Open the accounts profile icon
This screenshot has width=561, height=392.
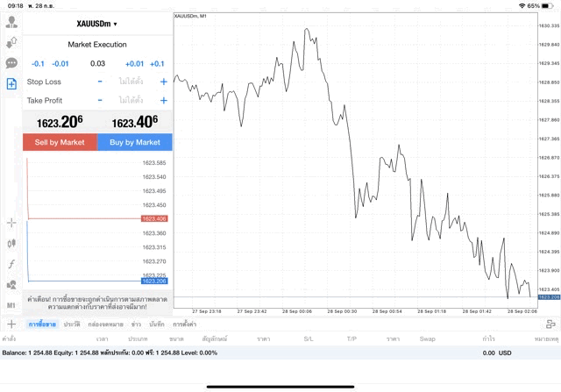pyautogui.click(x=11, y=22)
